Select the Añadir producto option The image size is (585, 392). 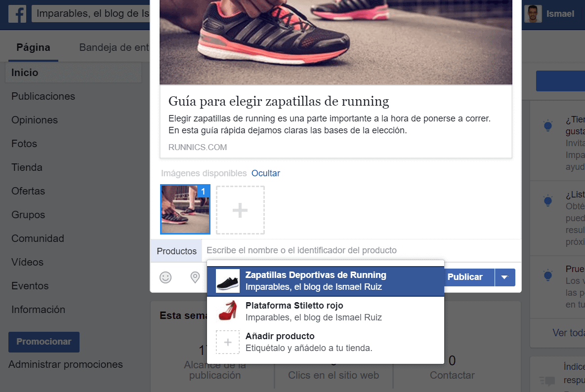coord(325,342)
